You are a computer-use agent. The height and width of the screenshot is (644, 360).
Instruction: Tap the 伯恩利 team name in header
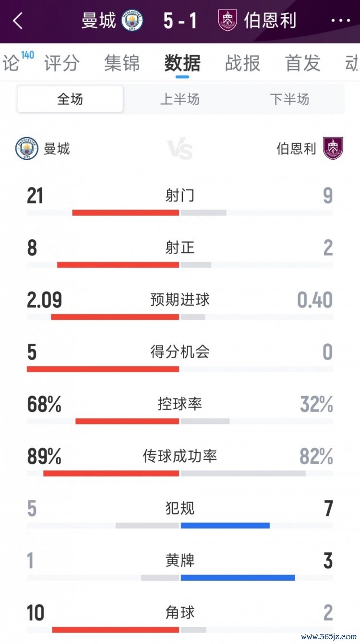coord(270,21)
